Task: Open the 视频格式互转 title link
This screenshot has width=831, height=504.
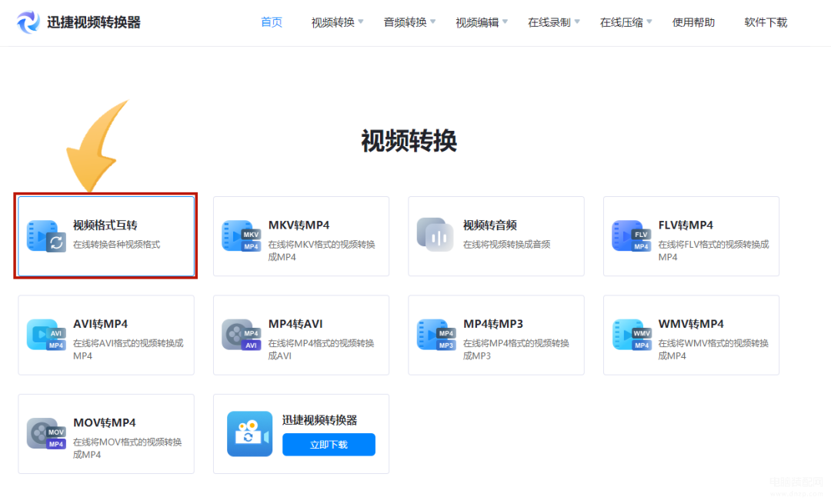Action: click(105, 225)
